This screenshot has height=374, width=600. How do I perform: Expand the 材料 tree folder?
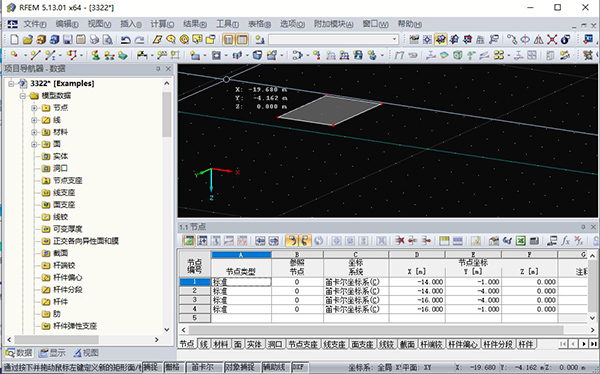tap(34, 132)
